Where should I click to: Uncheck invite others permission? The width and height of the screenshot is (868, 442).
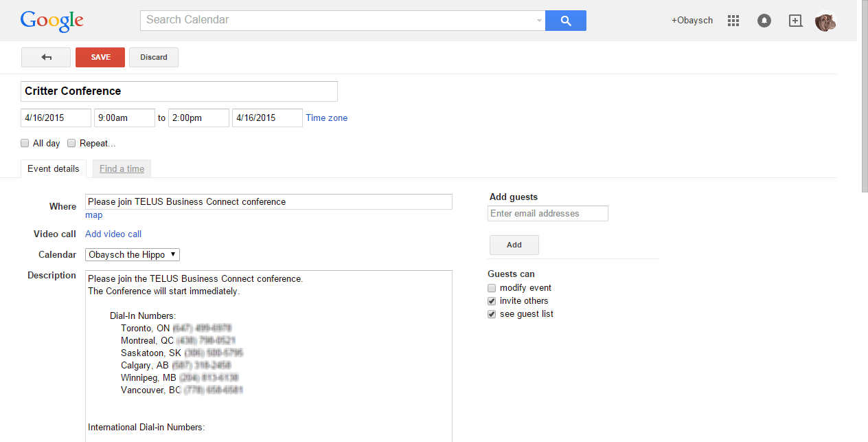[x=492, y=300]
